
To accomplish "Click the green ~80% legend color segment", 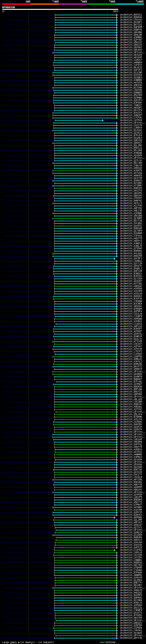I will (101, 4).
